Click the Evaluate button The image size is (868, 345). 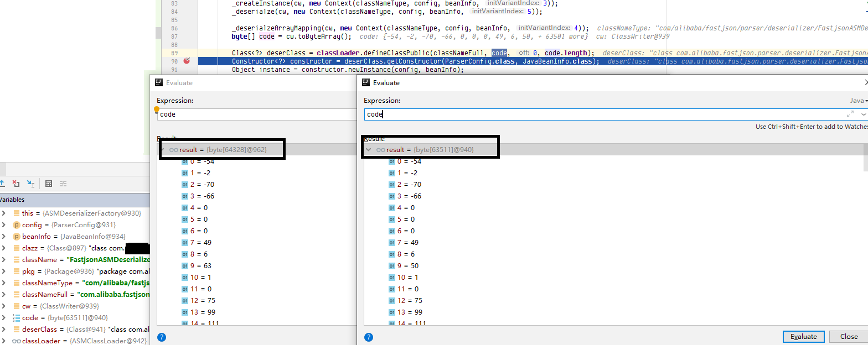[804, 337]
